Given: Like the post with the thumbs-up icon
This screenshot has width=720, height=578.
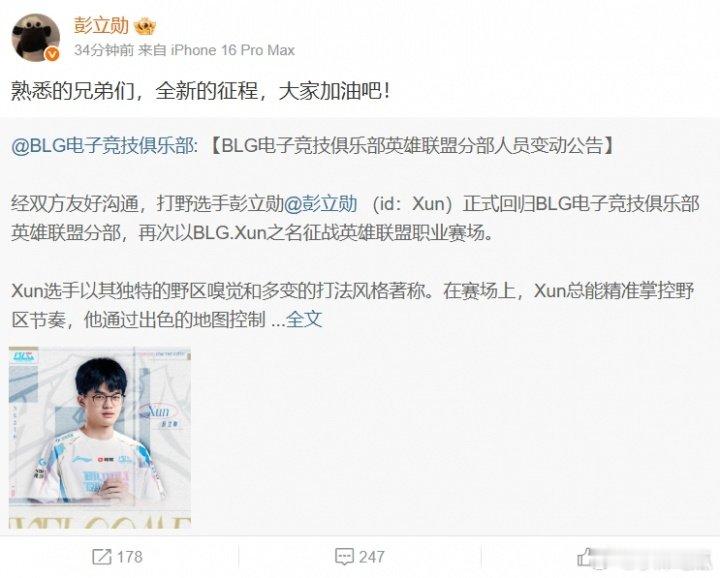Looking at the screenshot, I should (585, 557).
